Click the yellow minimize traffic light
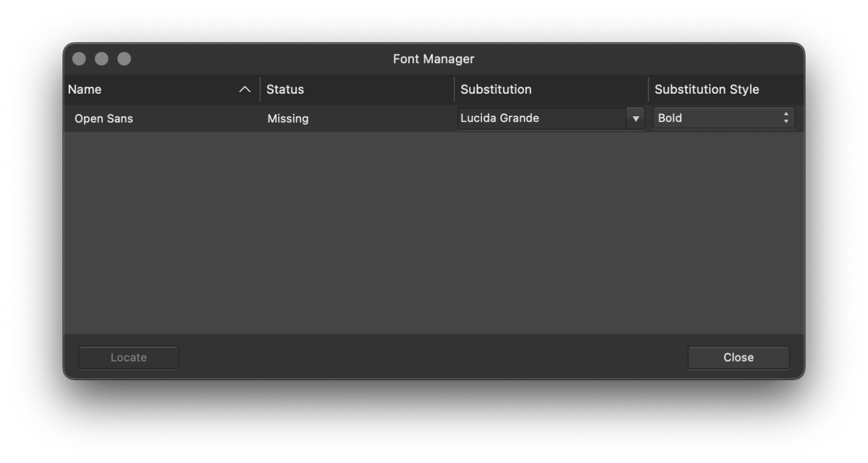 click(101, 58)
